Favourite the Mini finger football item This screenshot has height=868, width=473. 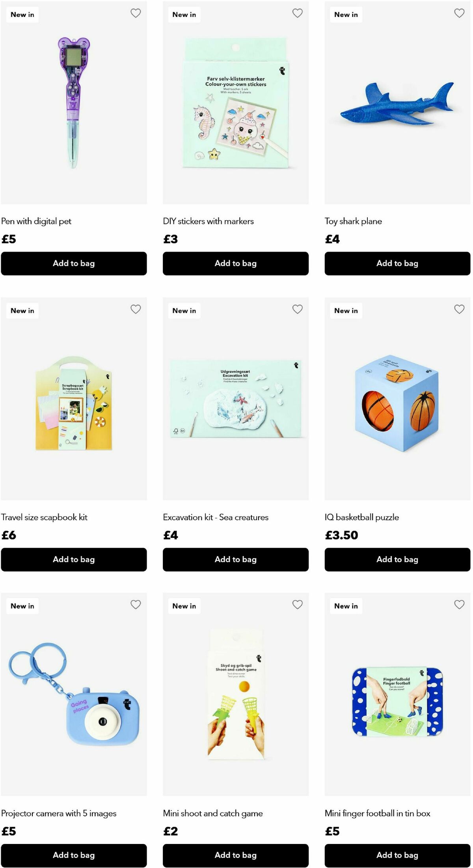tap(459, 605)
